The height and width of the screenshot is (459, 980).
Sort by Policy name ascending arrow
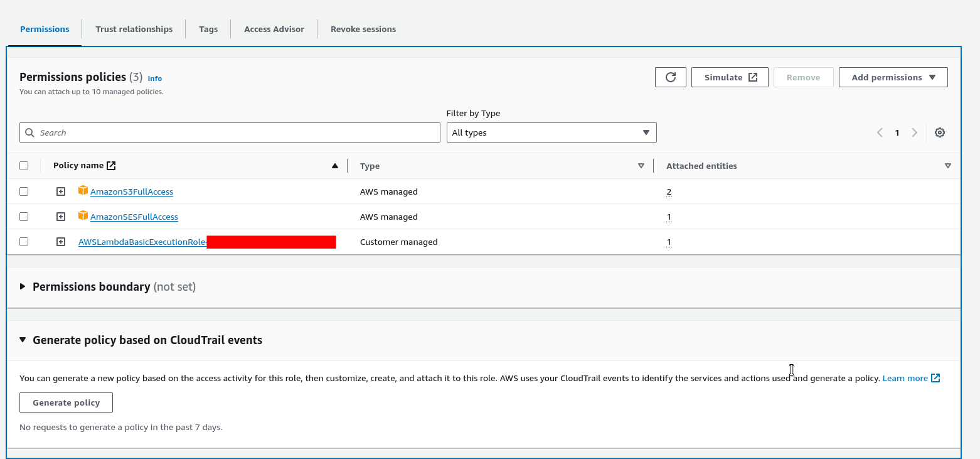[335, 166]
